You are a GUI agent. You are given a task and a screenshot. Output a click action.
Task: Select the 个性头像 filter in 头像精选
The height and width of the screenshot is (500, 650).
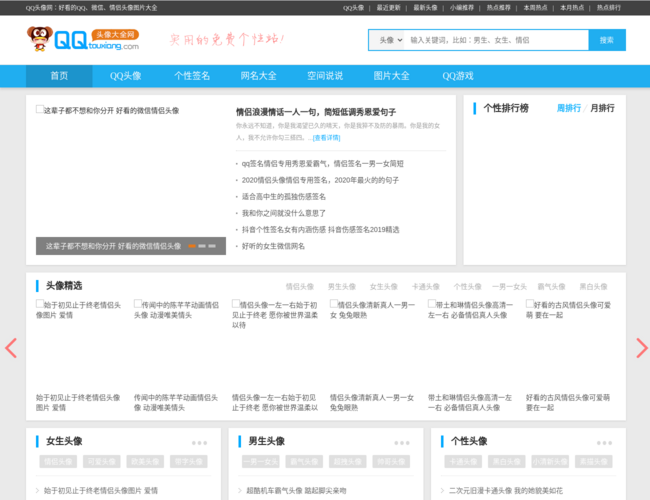[x=467, y=286]
